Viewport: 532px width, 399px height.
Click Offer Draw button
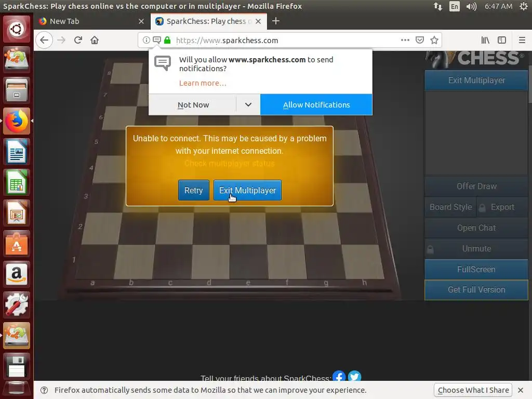[476, 186]
